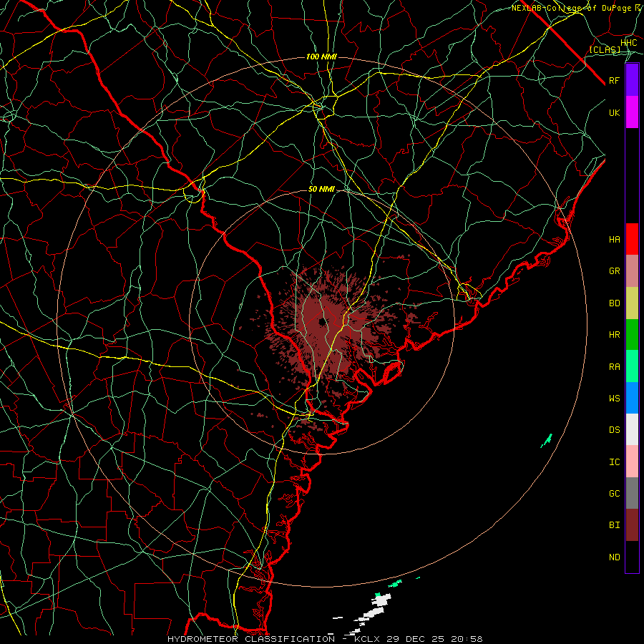This screenshot has height=644, width=644.
Task: Click the radar site center dot
Action: pos(323,321)
